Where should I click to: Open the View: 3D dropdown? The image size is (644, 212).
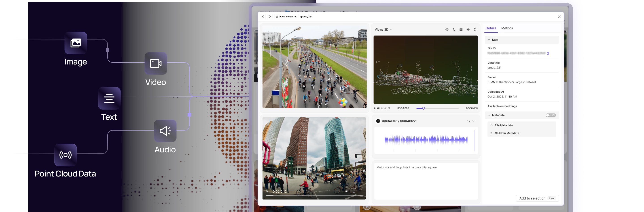(x=383, y=30)
